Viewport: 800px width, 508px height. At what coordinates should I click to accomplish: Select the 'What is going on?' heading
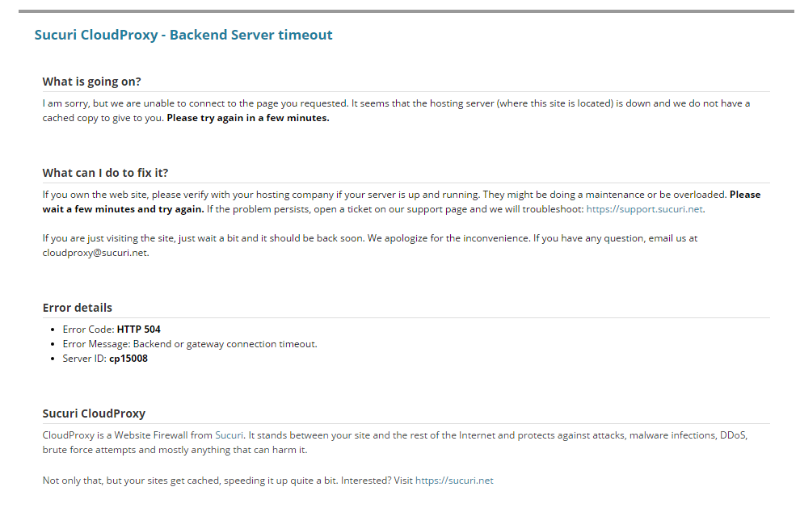coord(92,81)
